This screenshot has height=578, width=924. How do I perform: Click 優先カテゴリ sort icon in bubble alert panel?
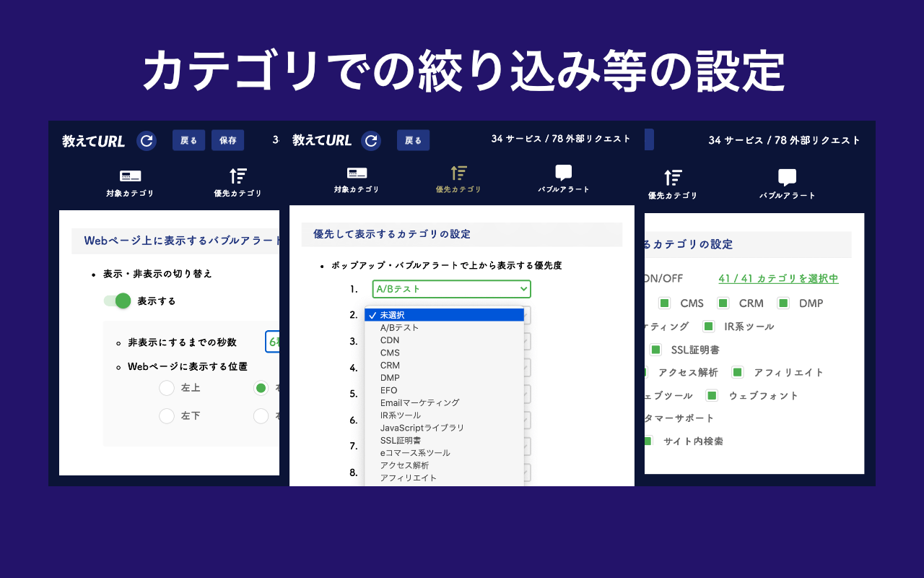click(x=237, y=176)
